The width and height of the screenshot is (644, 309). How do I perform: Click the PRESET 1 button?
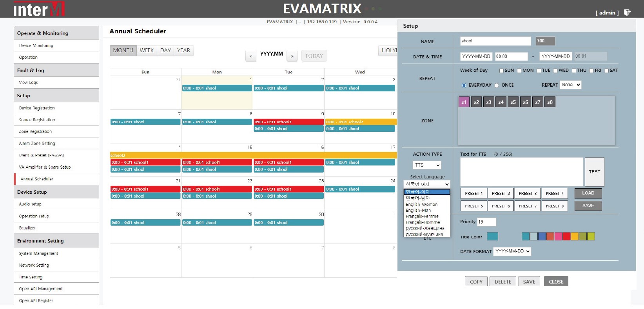474,193
